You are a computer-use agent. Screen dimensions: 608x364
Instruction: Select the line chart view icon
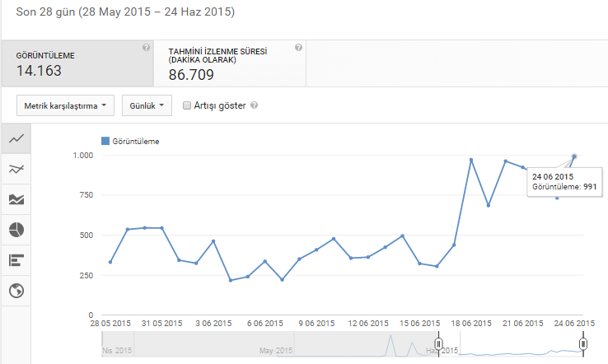point(16,139)
